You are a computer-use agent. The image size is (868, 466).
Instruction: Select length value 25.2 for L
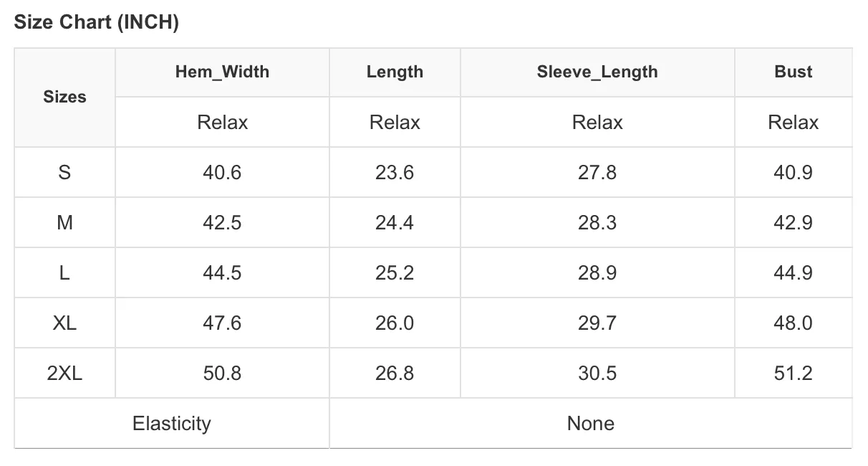(395, 273)
